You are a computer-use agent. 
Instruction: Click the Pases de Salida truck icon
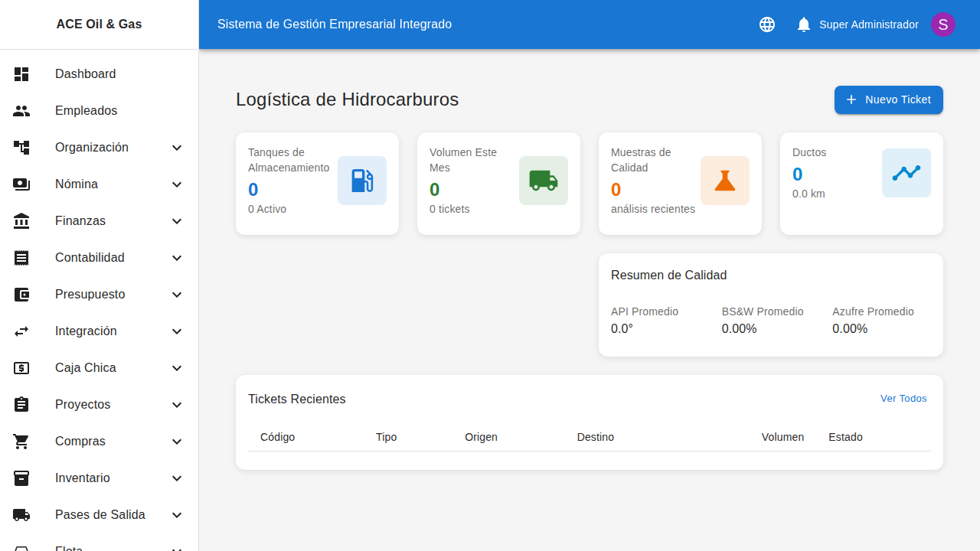coord(21,514)
